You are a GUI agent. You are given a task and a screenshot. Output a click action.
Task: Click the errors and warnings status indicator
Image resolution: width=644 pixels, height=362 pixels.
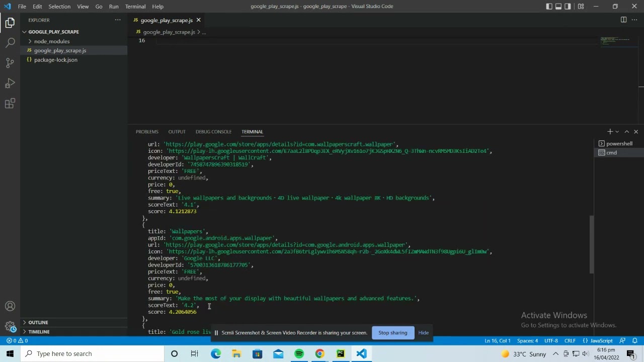pyautogui.click(x=17, y=341)
